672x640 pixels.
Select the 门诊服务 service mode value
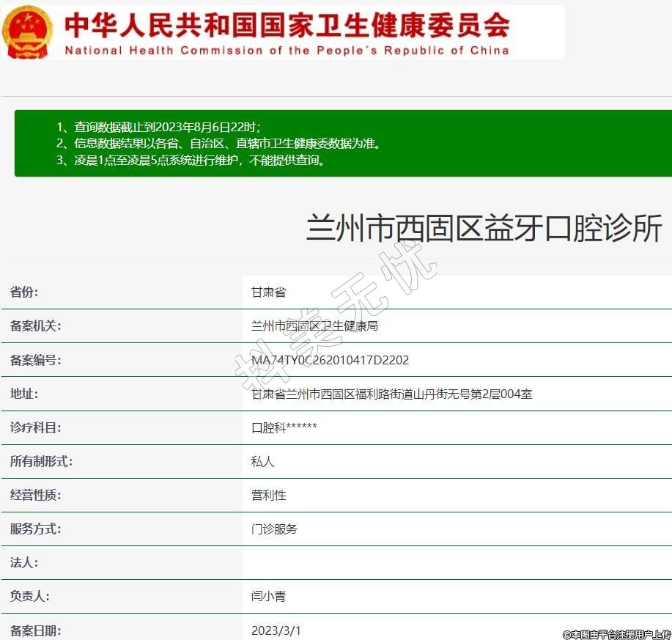coord(274,529)
